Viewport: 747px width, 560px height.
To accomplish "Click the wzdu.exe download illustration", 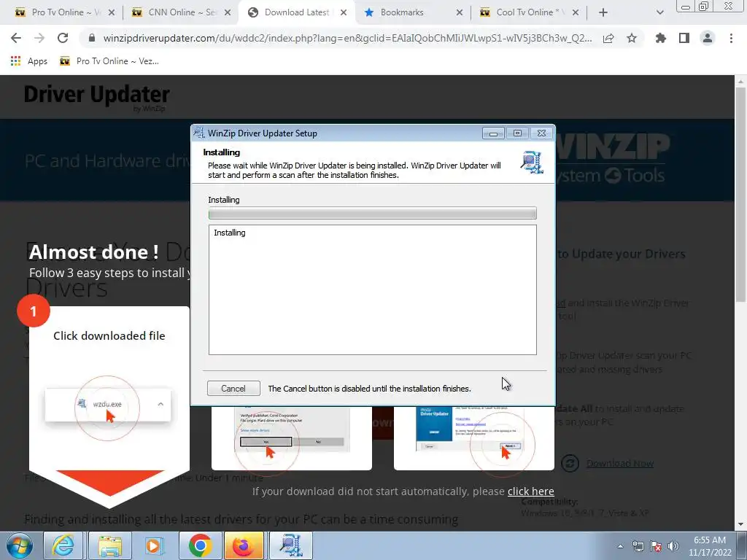I will [107, 404].
